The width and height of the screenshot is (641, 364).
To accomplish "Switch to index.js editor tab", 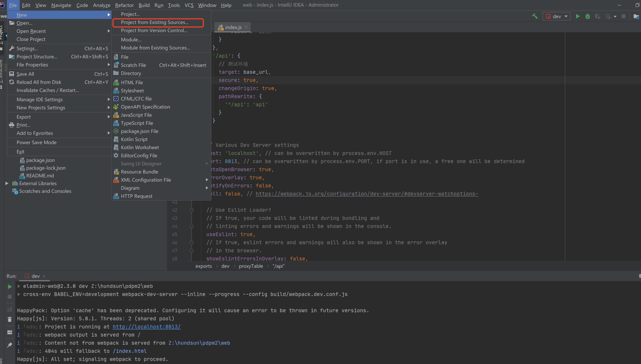I will (233, 27).
